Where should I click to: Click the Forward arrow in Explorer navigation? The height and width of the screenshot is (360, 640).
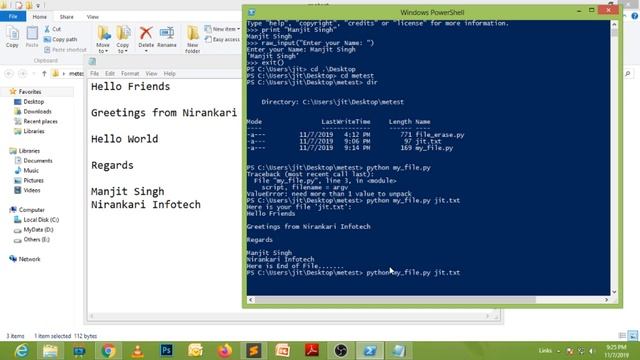point(23,73)
